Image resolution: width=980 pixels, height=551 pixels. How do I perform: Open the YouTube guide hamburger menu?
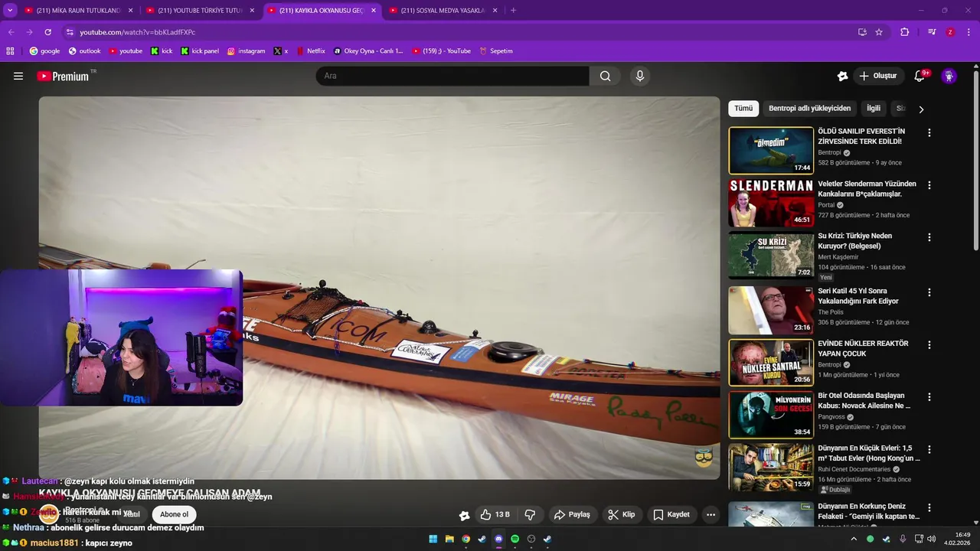pos(18,76)
